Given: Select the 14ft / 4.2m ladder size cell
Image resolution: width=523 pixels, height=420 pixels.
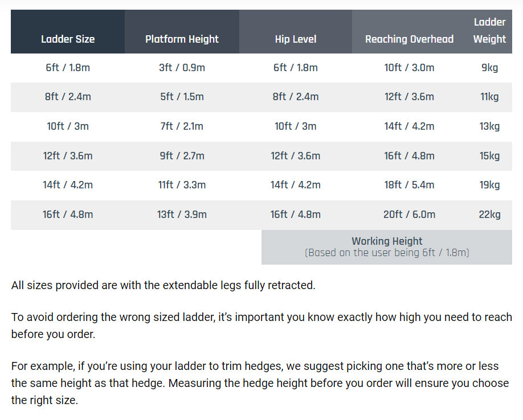Looking at the screenshot, I should [68, 185].
